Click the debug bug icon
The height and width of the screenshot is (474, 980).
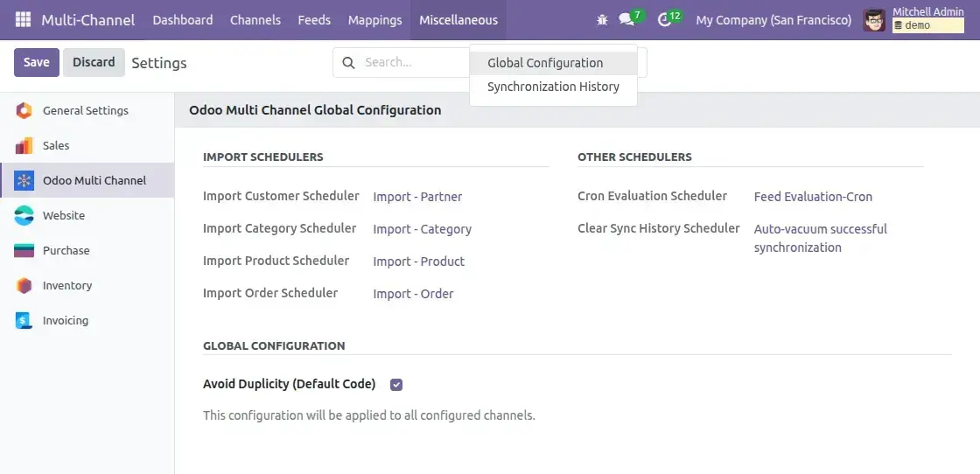click(x=602, y=19)
